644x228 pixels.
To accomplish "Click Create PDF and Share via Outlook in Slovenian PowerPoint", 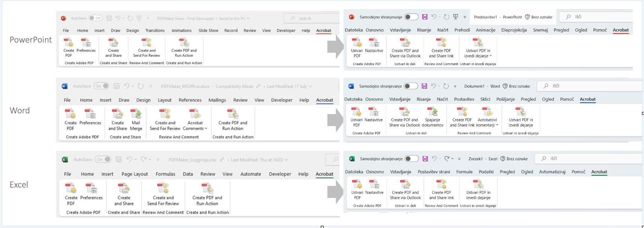I will click(405, 48).
